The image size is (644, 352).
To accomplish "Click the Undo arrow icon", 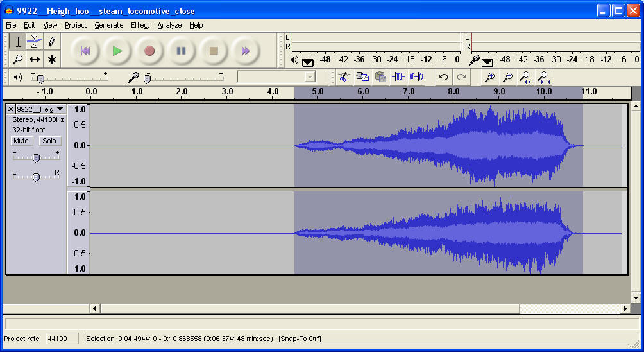I will 443,77.
